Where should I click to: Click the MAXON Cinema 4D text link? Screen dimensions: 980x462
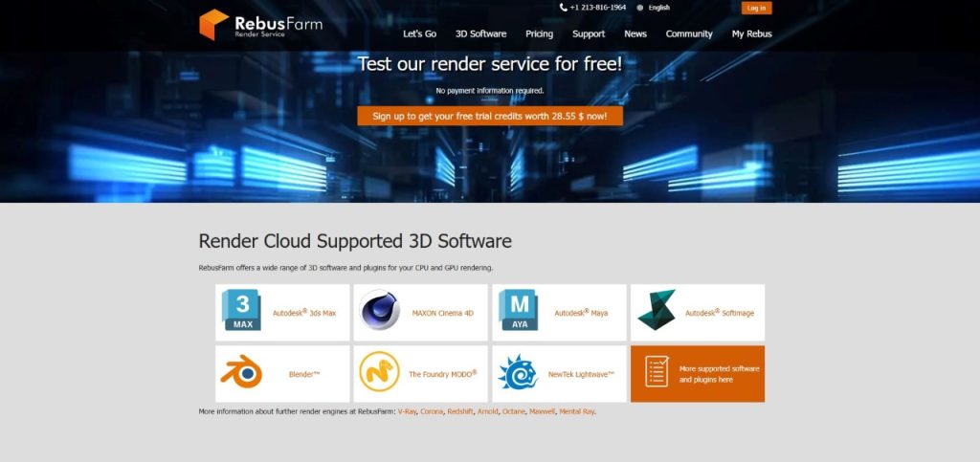[442, 314]
